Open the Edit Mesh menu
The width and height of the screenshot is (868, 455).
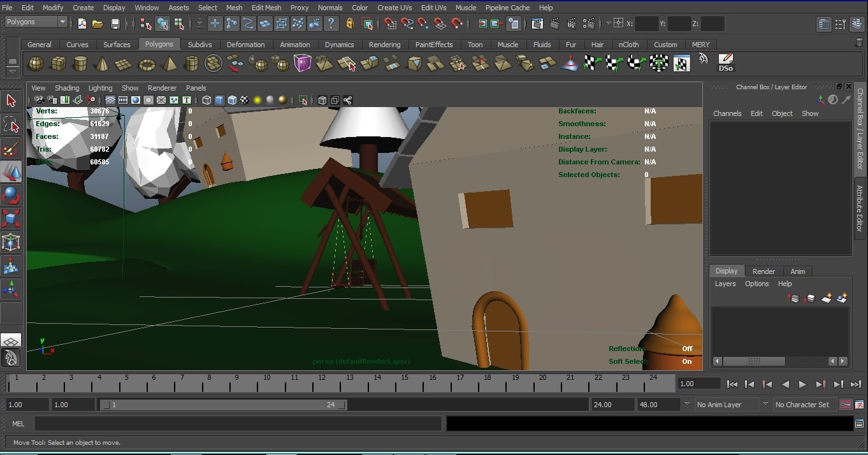pos(266,8)
